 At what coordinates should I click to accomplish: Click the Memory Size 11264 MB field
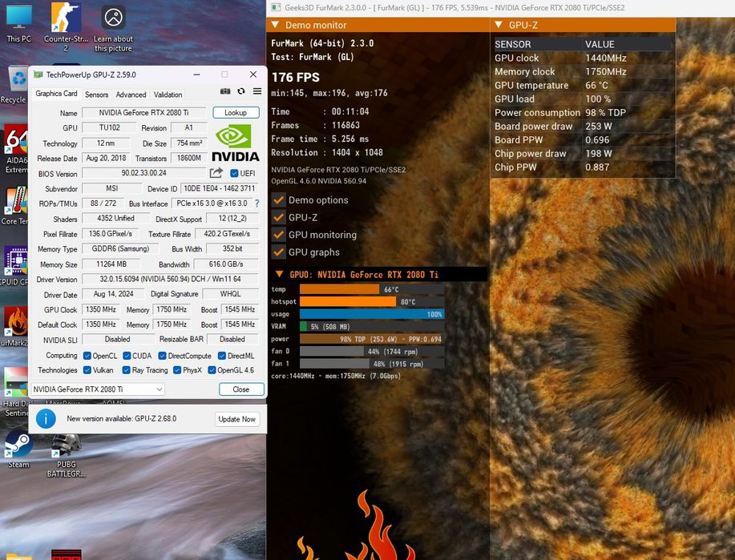pos(111,264)
